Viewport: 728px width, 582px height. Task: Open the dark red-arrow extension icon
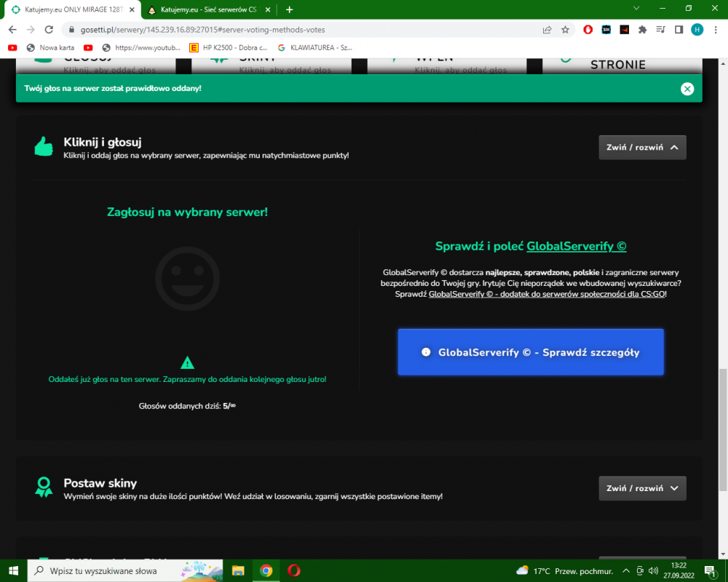point(624,30)
